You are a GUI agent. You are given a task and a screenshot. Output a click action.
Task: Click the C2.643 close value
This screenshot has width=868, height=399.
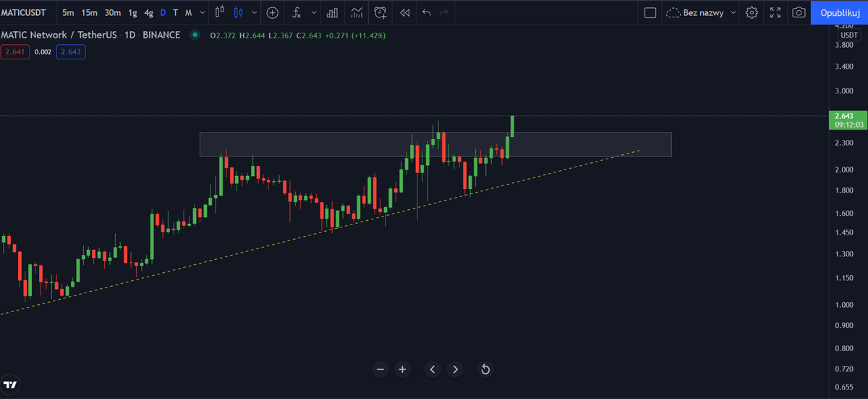[x=310, y=35]
